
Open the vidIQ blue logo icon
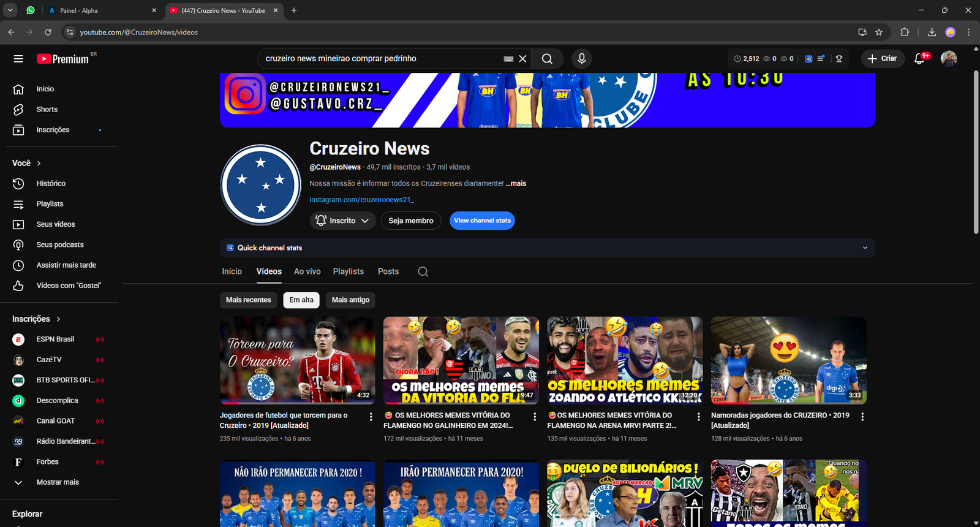[x=809, y=59]
